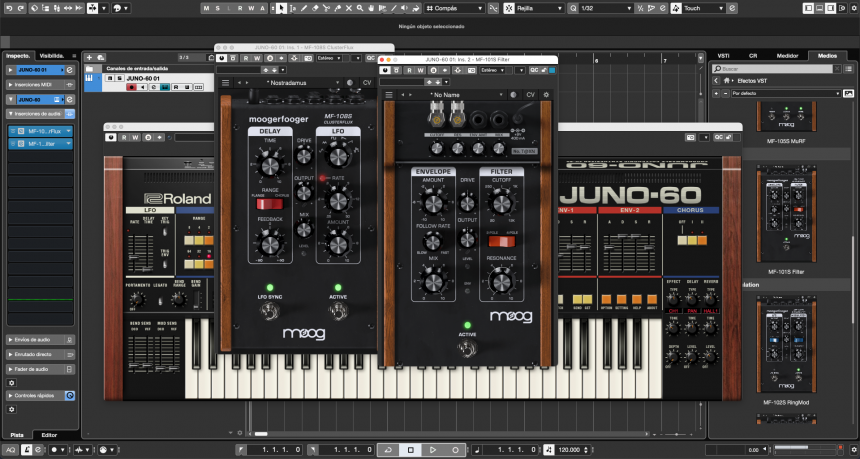Viewport: 860px width, 459px height.
Task: Select the Glue tool
Action: (x=337, y=8)
